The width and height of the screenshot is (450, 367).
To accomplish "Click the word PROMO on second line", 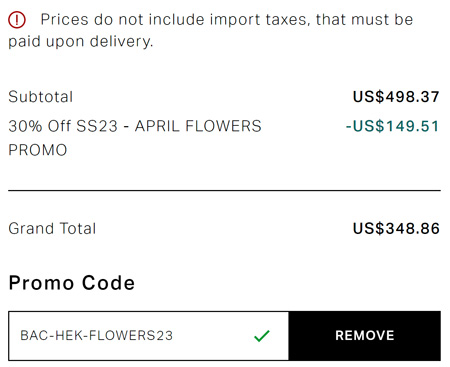I will (38, 150).
